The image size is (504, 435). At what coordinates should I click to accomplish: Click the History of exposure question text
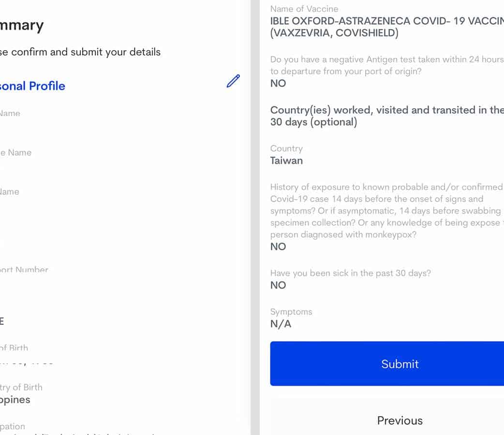386,211
